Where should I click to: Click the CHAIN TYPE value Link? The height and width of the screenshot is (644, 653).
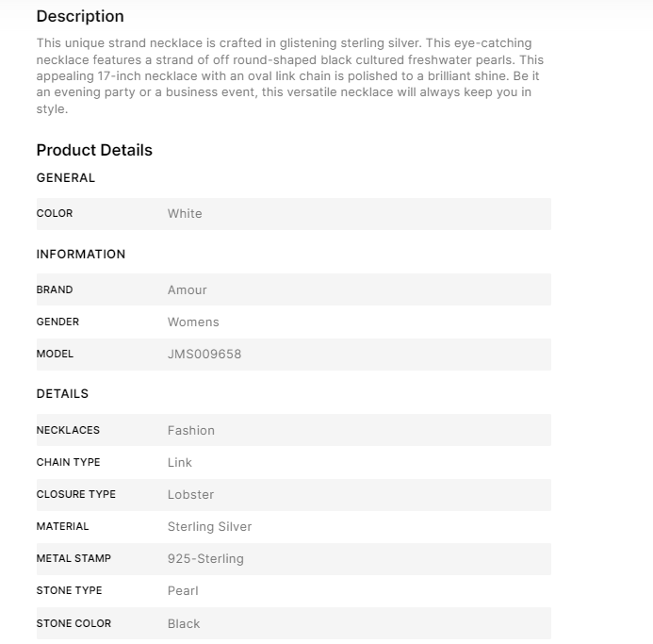[x=180, y=462]
